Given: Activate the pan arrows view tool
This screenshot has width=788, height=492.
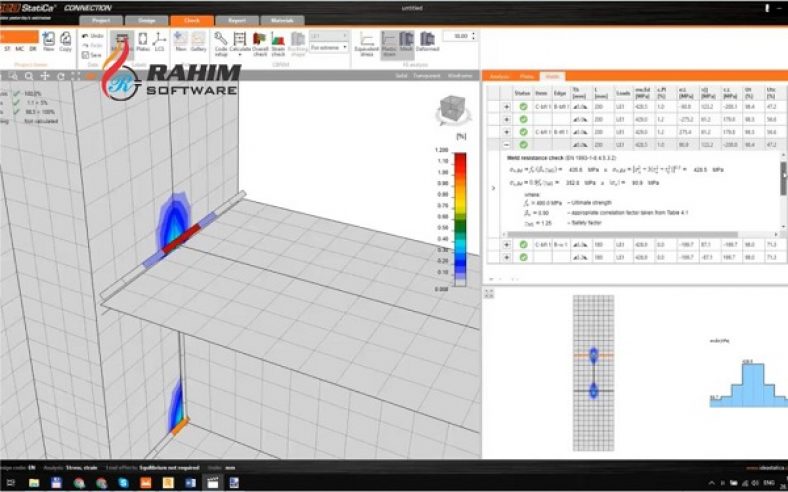Looking at the screenshot, I should tap(45, 76).
